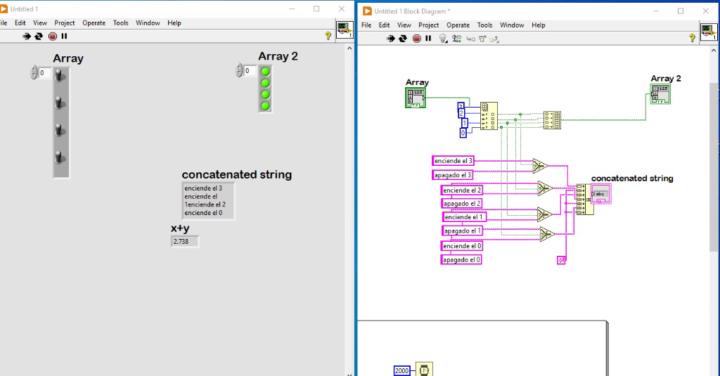Open Tools menu in Block Diagram window
Viewport: 720px width, 376px height.
tap(484, 25)
